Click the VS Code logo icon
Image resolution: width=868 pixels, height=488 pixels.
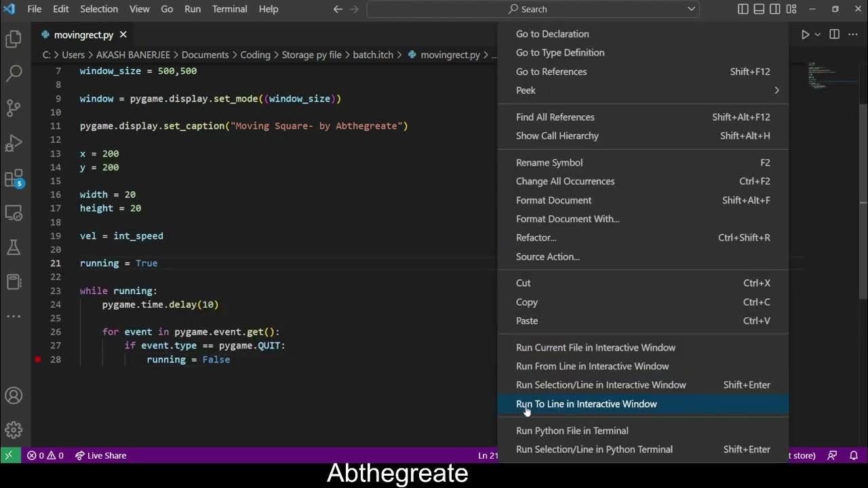pos(9,9)
